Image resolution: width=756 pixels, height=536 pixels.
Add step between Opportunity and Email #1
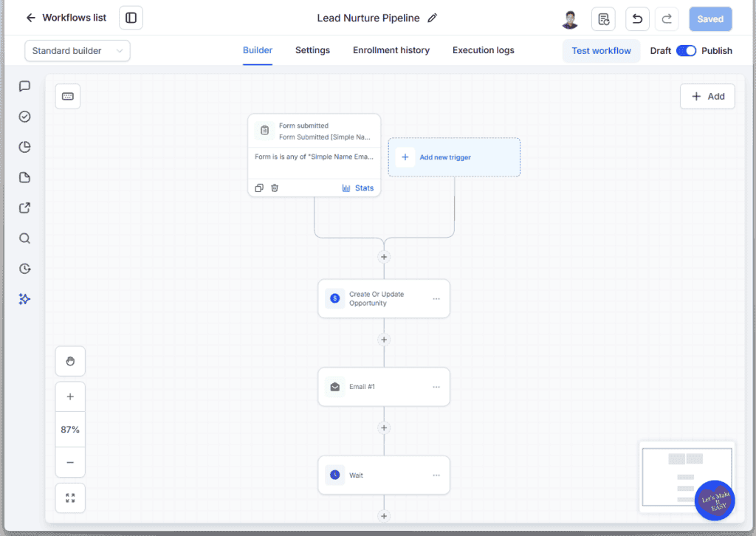click(x=384, y=340)
